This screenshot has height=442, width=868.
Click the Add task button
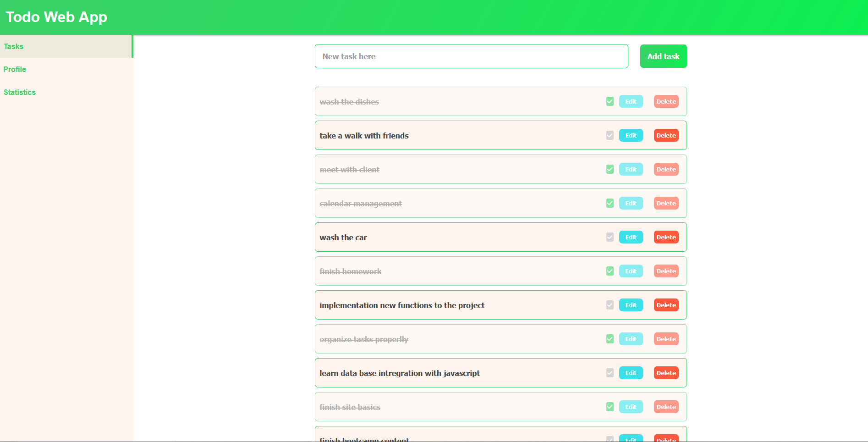pyautogui.click(x=663, y=56)
